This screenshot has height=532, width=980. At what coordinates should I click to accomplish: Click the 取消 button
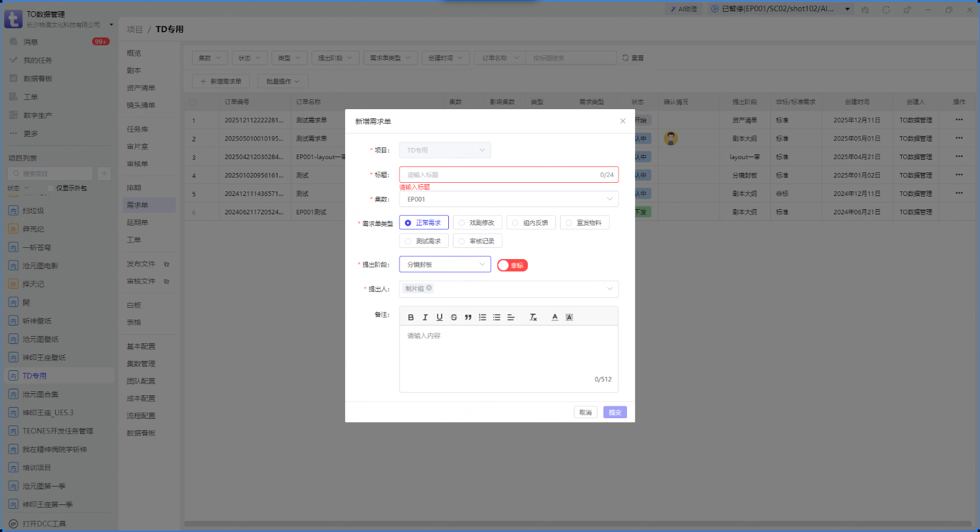(x=586, y=412)
